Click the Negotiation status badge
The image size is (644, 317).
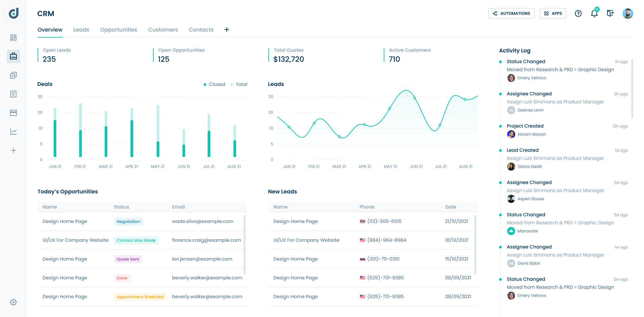tap(128, 222)
